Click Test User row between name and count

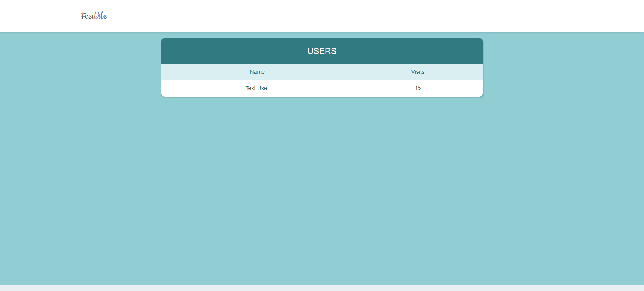pyautogui.click(x=338, y=88)
